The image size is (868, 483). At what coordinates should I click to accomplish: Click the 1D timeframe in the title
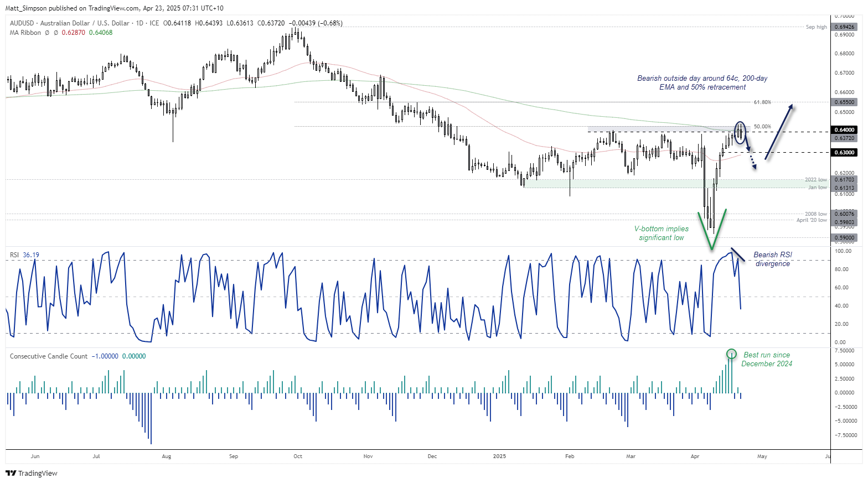(139, 23)
